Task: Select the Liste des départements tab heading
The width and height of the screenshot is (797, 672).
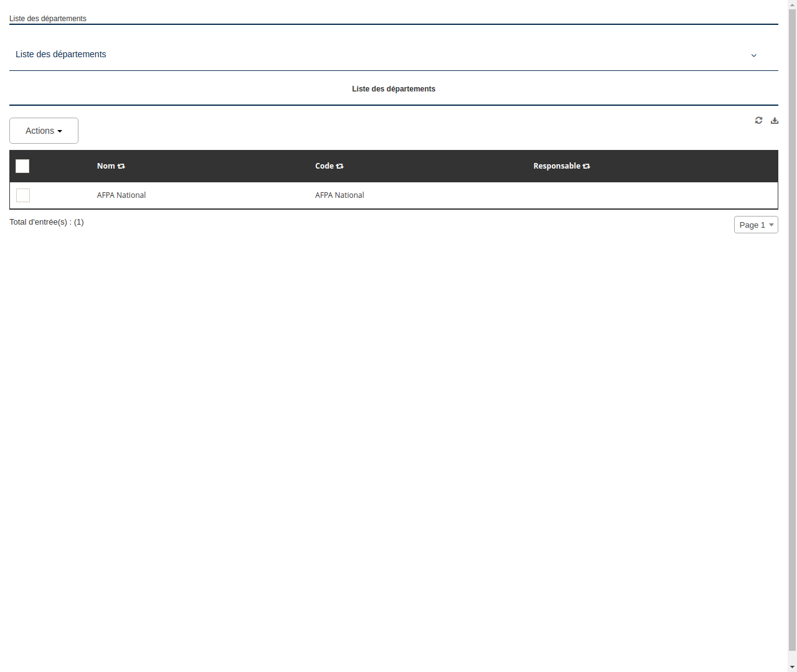Action: coord(394,89)
